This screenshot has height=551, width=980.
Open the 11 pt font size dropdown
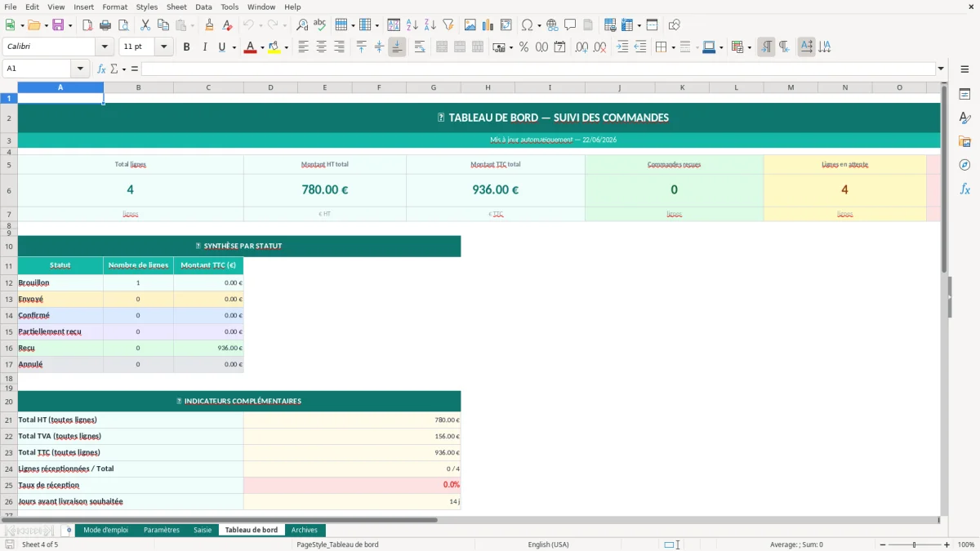[x=164, y=47]
